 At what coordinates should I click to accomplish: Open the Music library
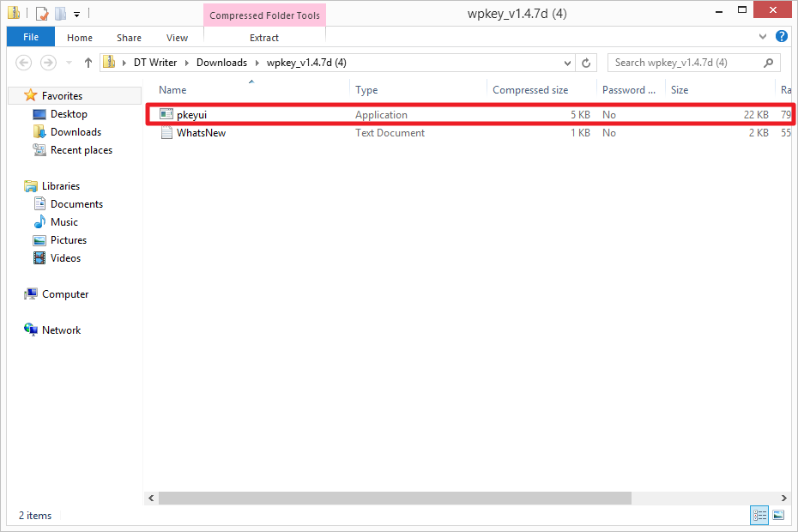click(64, 222)
